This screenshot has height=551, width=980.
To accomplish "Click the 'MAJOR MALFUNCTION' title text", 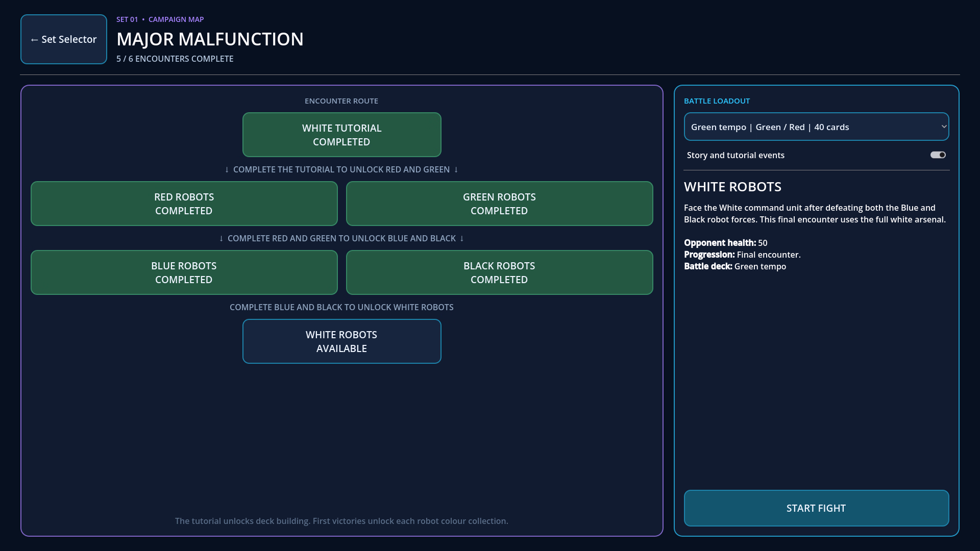I will tap(210, 39).
